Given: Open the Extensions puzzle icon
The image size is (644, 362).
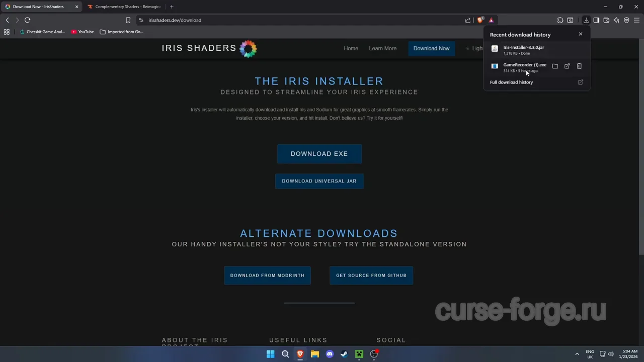Looking at the screenshot, I should coord(560,20).
